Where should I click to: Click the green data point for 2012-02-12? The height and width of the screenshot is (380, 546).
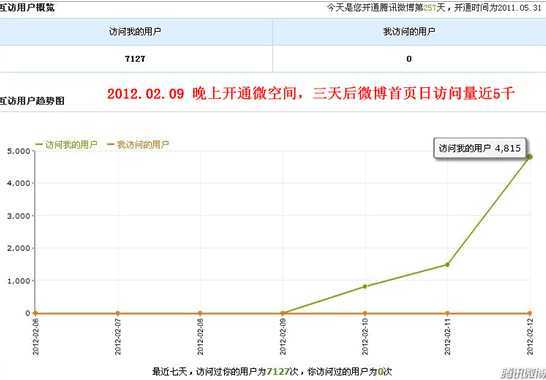530,157
